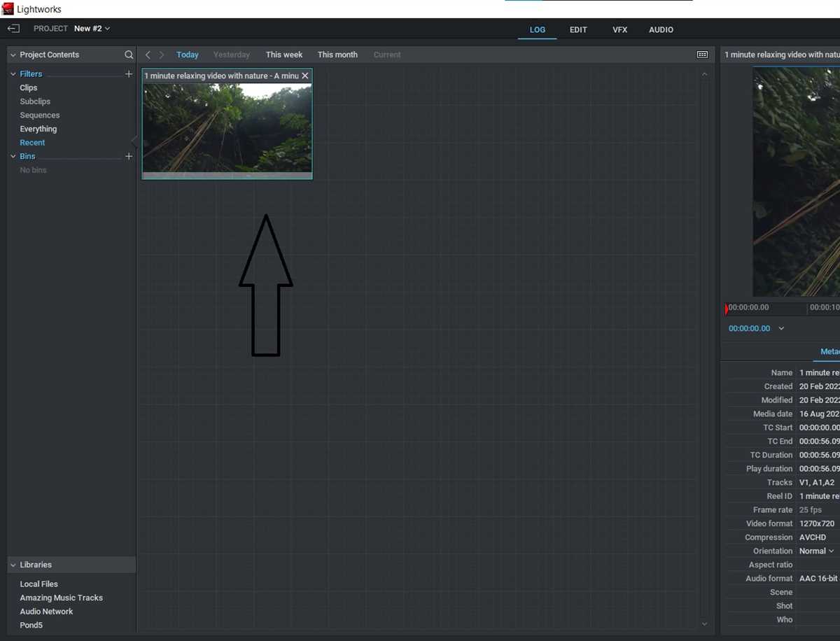Collapse the Libraries section
This screenshot has width=840, height=641.
point(13,565)
